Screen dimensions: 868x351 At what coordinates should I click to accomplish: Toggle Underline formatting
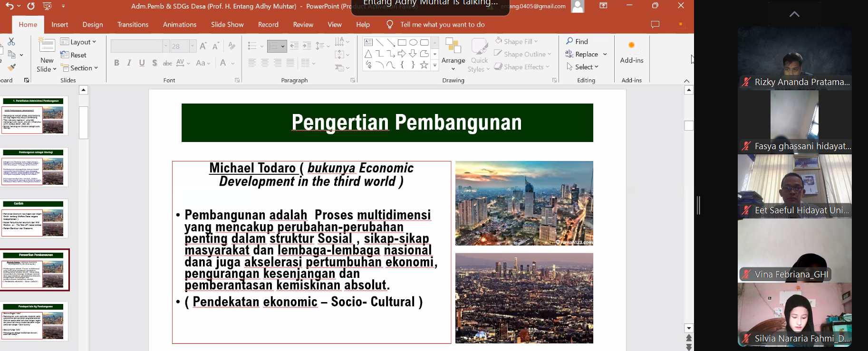[142, 63]
